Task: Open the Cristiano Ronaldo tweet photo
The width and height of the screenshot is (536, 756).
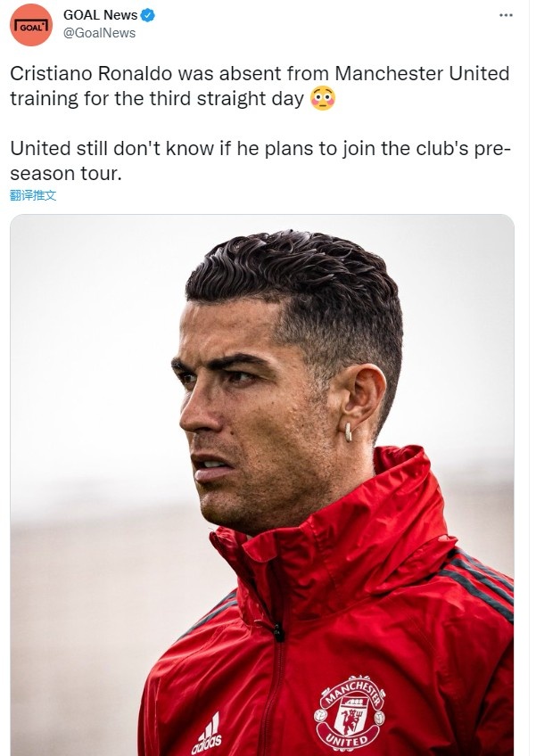Action: pyautogui.click(x=262, y=485)
